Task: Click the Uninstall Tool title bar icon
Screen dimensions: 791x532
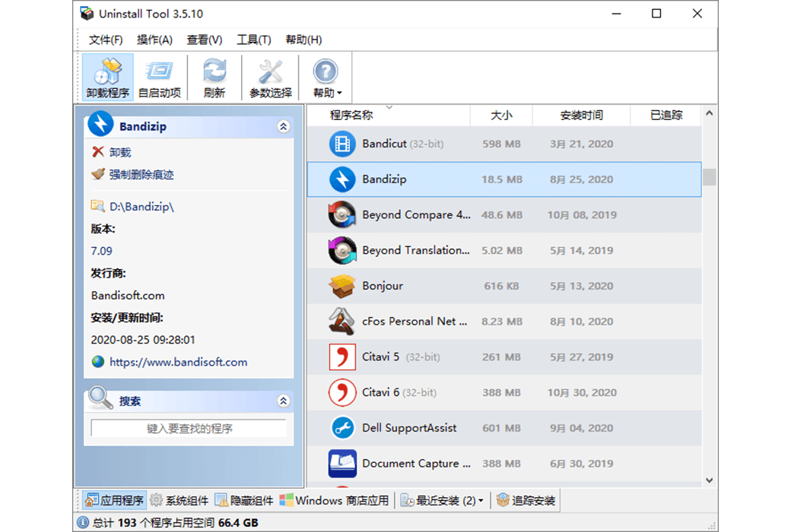Action: 87,14
